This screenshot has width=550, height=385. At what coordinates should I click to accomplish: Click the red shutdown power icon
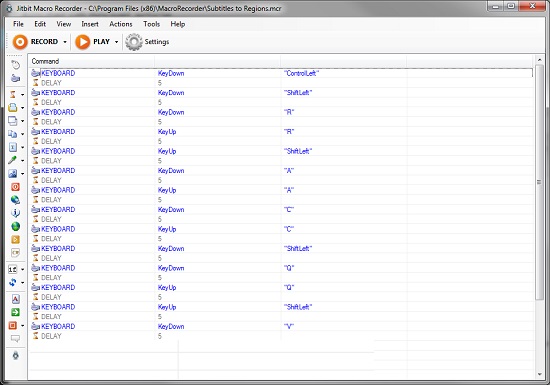coord(15,187)
